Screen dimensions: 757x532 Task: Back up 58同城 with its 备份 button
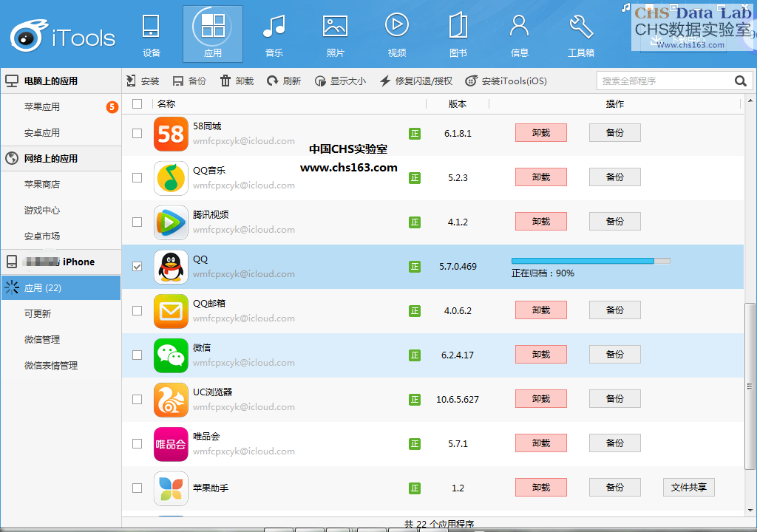(615, 133)
